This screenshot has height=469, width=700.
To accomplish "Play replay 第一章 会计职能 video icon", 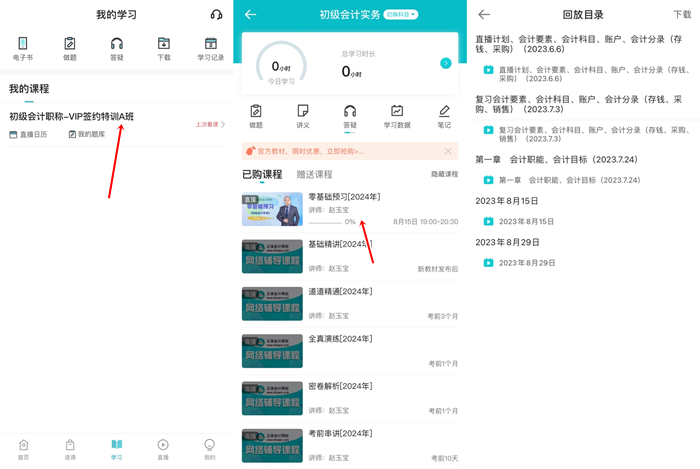I will 488,180.
